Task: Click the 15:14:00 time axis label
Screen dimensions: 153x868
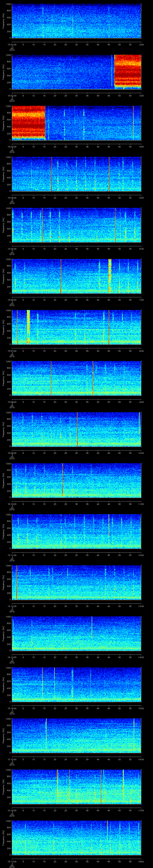Action: [x=12, y=708]
